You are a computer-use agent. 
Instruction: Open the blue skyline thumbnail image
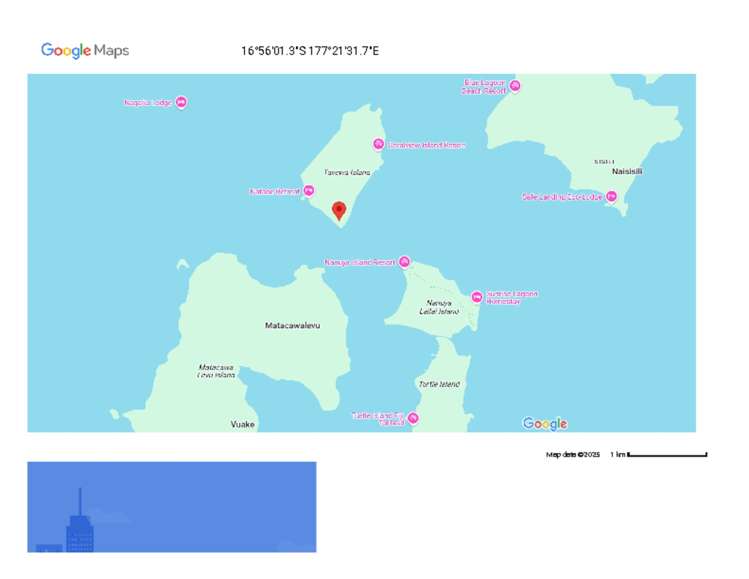pyautogui.click(x=171, y=507)
